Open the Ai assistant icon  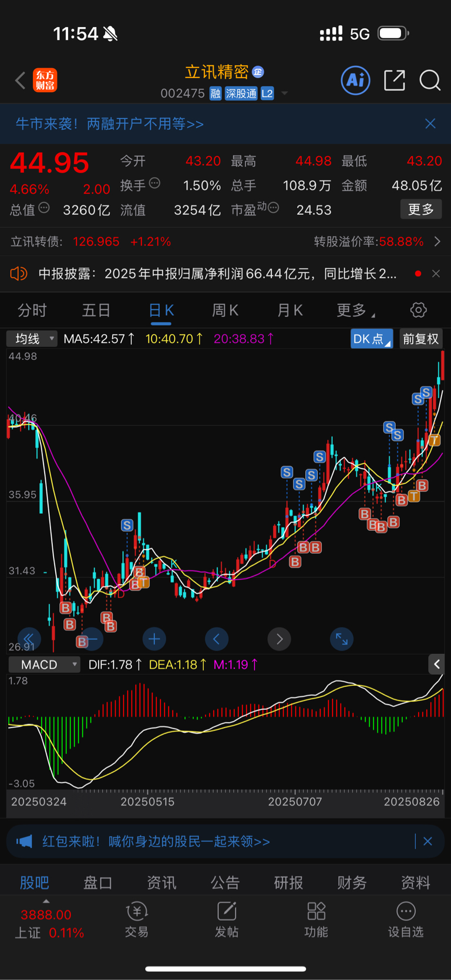(x=356, y=80)
